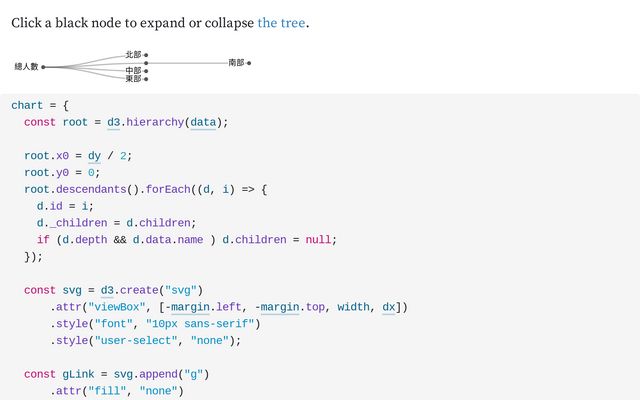Viewport: 640px width, 400px height.
Task: Click the "d3" reference before create
Action: [x=107, y=290]
